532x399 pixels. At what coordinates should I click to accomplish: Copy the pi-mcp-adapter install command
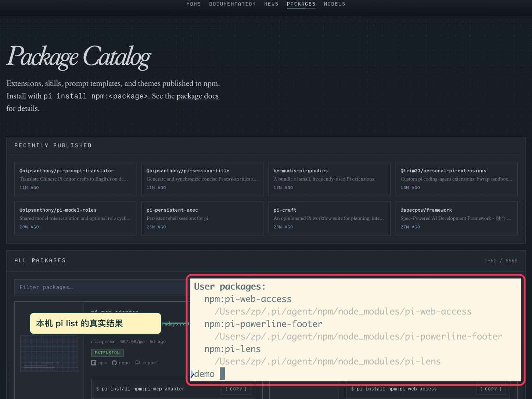(236, 389)
